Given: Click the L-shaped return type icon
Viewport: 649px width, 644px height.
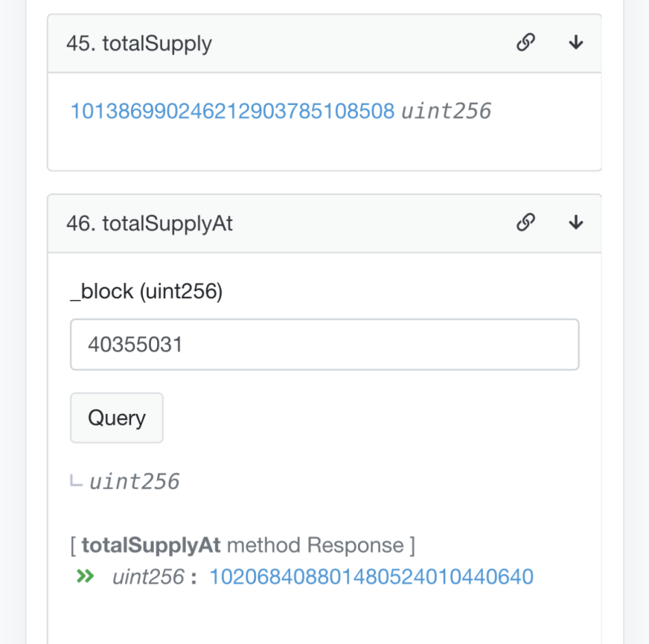Looking at the screenshot, I should click(76, 482).
